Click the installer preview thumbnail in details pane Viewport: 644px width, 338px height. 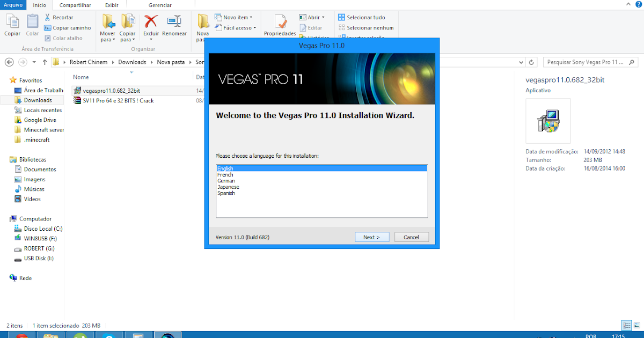(x=548, y=121)
